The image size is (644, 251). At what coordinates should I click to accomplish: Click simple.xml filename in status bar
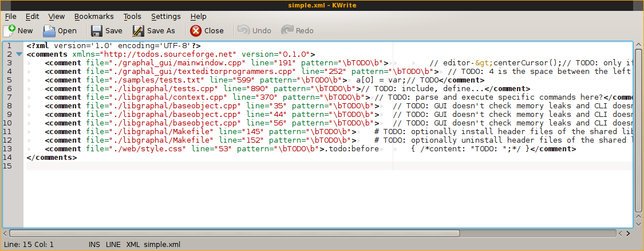pos(162,245)
